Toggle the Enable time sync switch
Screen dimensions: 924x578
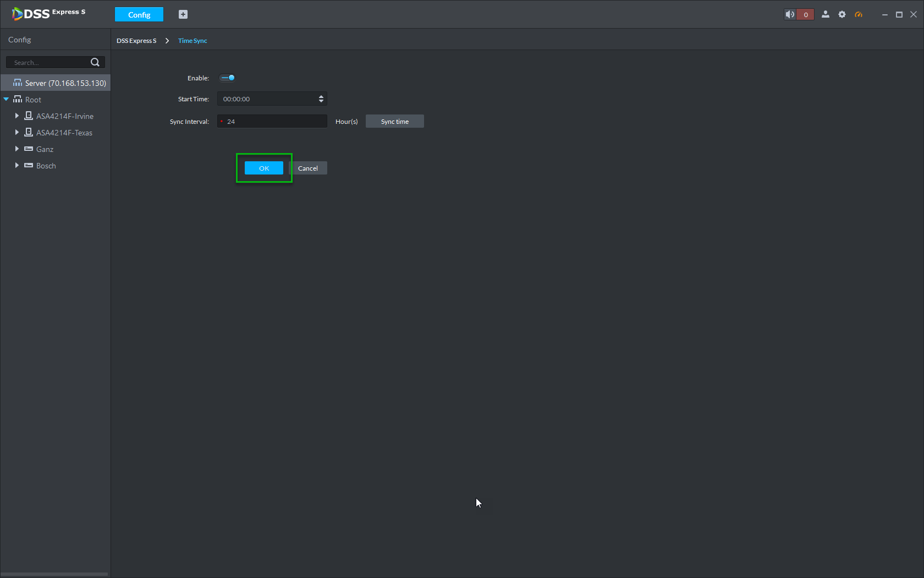point(228,78)
